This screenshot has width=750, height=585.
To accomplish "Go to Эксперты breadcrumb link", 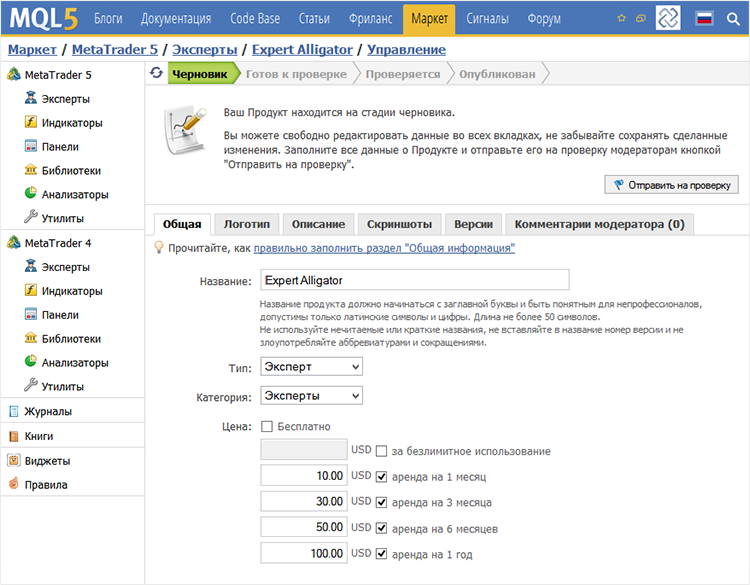I will tap(205, 50).
